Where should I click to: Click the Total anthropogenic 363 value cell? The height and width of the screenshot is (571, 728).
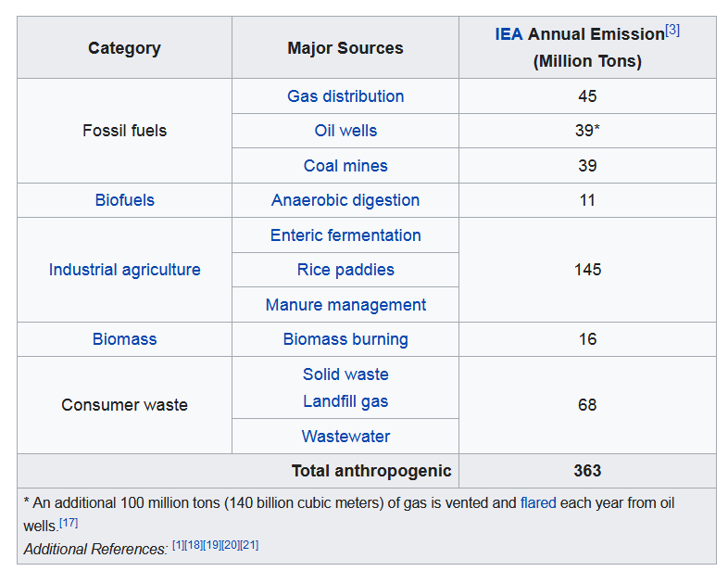(587, 471)
